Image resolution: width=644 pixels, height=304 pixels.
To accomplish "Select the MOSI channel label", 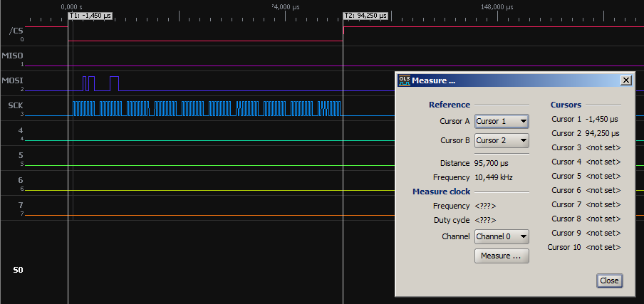I will (12, 80).
